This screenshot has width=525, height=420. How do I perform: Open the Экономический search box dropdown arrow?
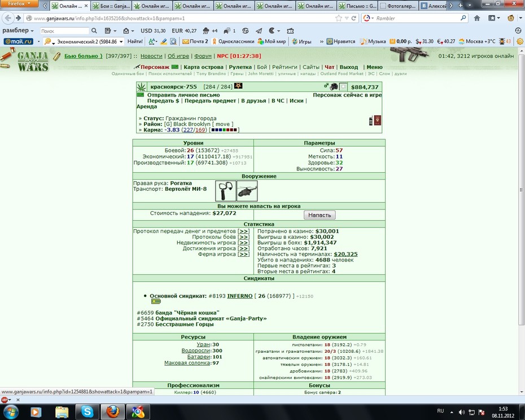pos(121,42)
